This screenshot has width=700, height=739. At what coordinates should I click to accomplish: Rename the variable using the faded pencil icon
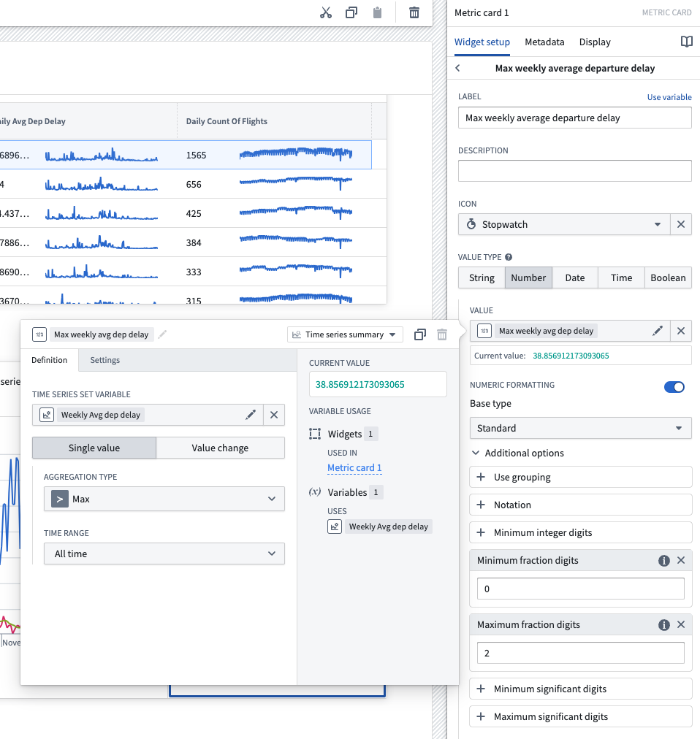pyautogui.click(x=162, y=334)
